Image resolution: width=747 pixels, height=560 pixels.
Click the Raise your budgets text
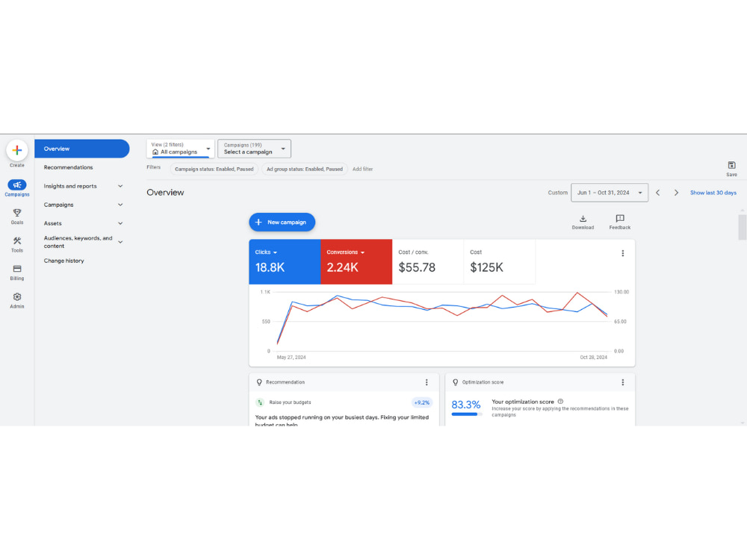tap(290, 402)
